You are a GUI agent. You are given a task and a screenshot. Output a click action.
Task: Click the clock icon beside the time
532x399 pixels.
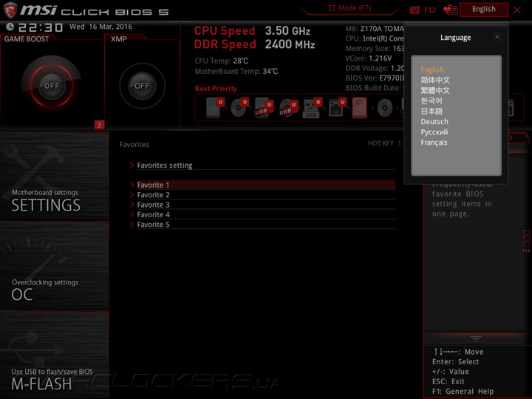[x=10, y=27]
